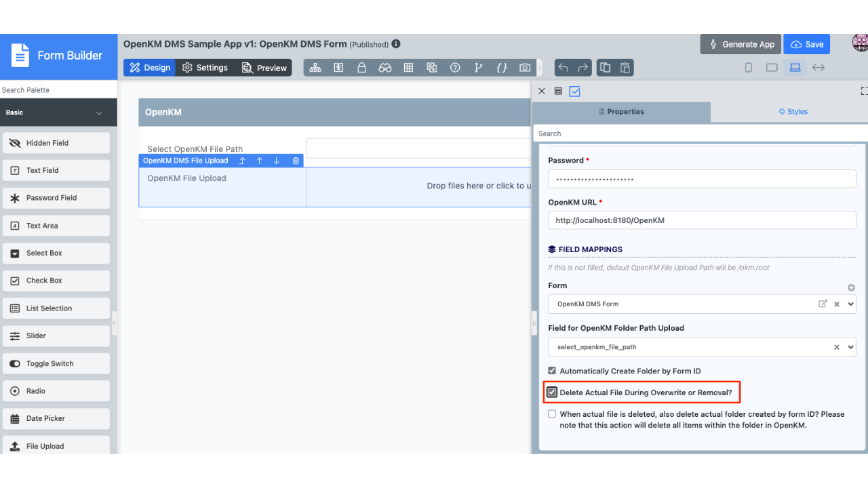Click the padlock permission icon in toolbar
Image resolution: width=868 pixels, height=488 pixels.
click(x=361, y=68)
